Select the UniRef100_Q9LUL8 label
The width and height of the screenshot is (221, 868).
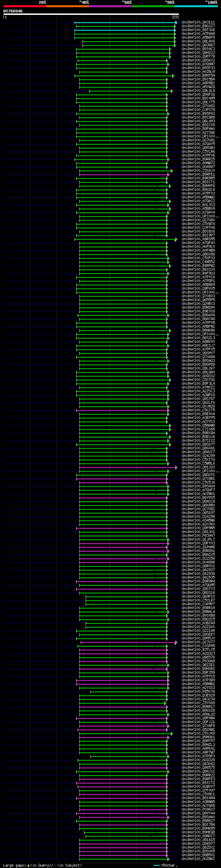tap(198, 91)
